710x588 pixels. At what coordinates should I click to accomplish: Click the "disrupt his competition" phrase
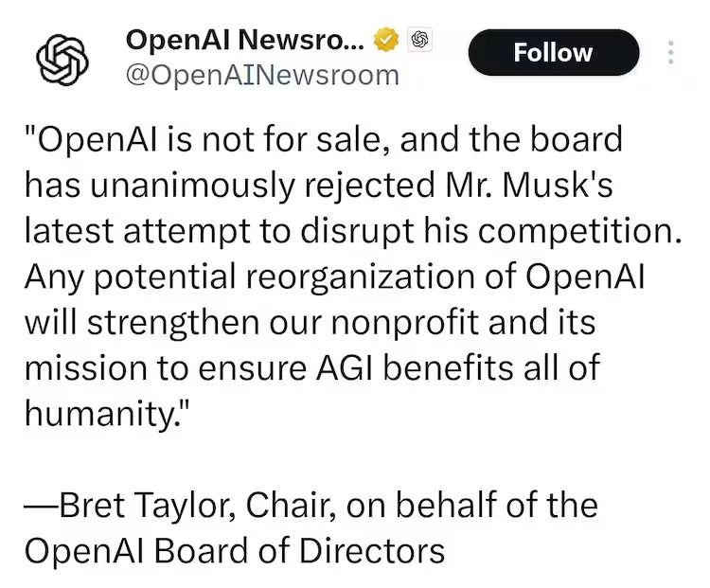pos(513,231)
